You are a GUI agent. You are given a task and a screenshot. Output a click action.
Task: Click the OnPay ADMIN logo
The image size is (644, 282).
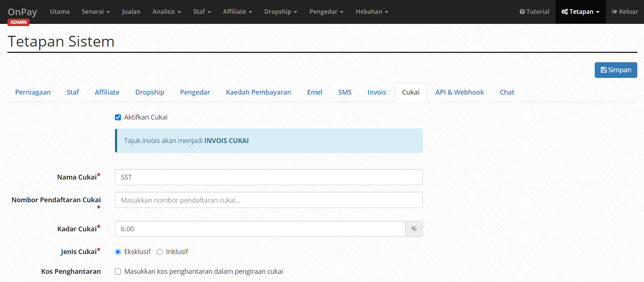[22, 16]
